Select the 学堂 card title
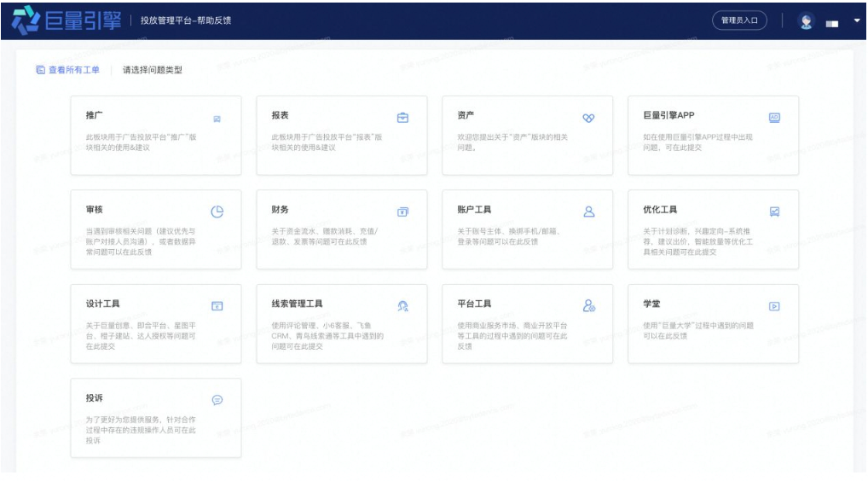The width and height of the screenshot is (868, 481). pyautogui.click(x=651, y=304)
